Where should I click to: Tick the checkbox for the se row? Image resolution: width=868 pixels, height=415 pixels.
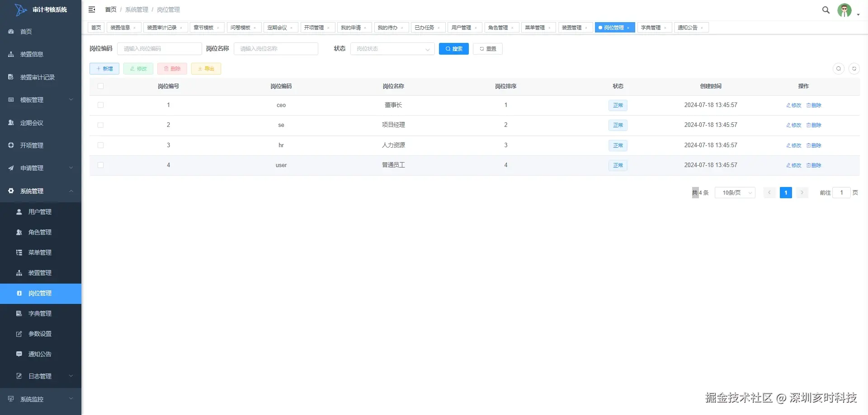(100, 125)
